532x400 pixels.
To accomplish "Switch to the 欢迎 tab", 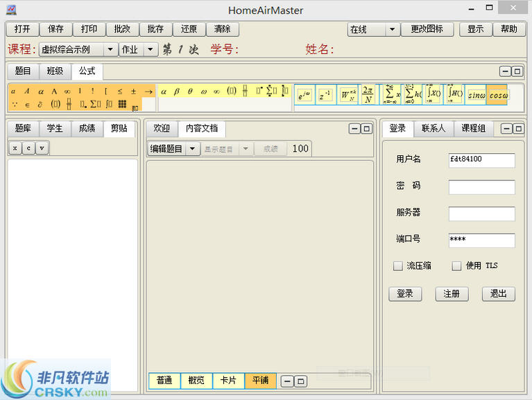I will (162, 128).
